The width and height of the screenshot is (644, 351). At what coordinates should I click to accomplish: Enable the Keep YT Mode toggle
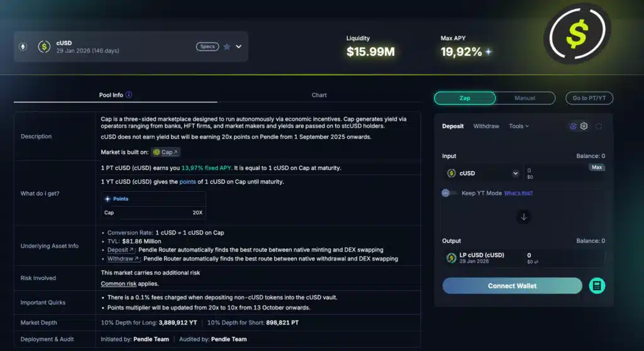(450, 193)
